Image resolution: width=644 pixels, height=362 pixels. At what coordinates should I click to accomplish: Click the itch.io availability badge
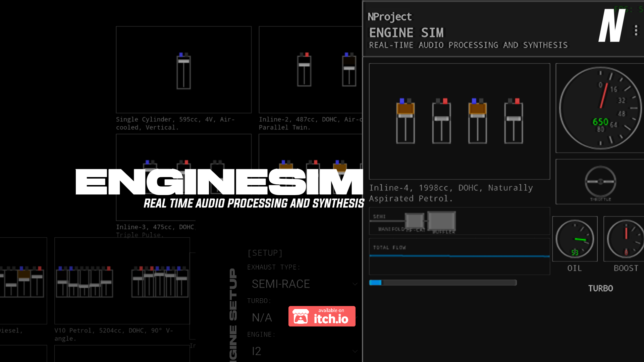tap(322, 316)
